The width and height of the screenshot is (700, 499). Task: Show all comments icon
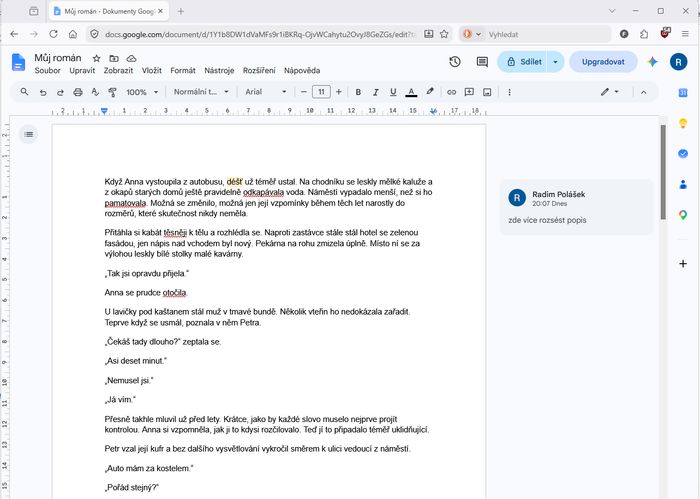click(482, 62)
